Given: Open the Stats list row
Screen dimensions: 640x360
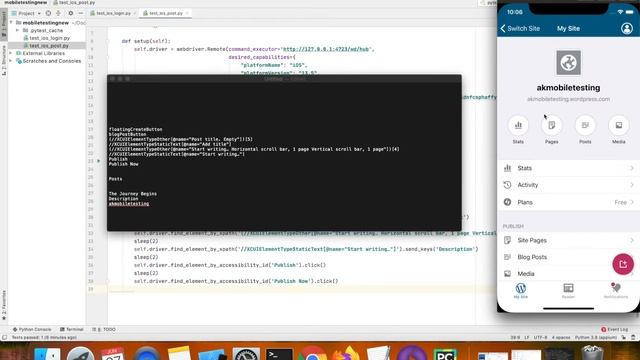Looking at the screenshot, I should tap(568, 168).
